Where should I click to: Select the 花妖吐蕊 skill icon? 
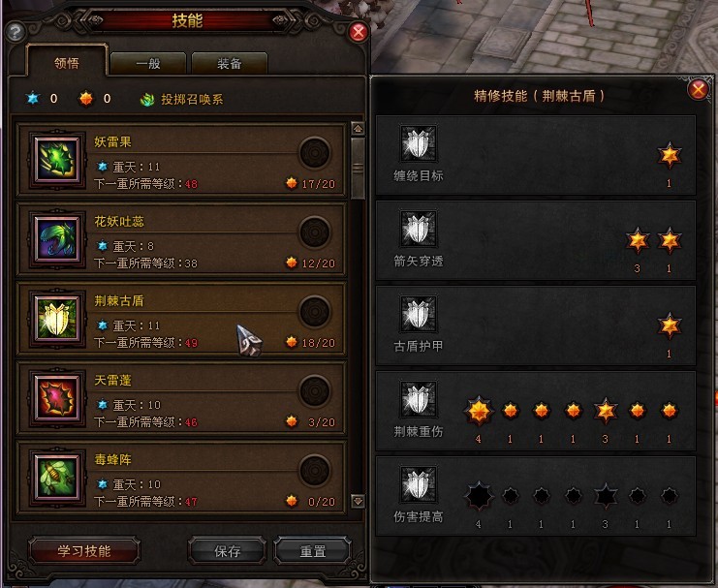(57, 239)
